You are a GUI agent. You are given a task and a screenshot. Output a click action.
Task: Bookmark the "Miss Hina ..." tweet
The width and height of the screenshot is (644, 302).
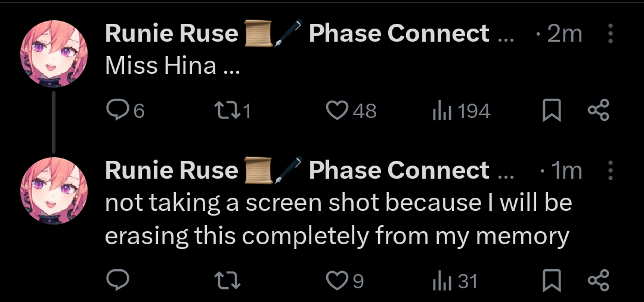pyautogui.click(x=552, y=111)
